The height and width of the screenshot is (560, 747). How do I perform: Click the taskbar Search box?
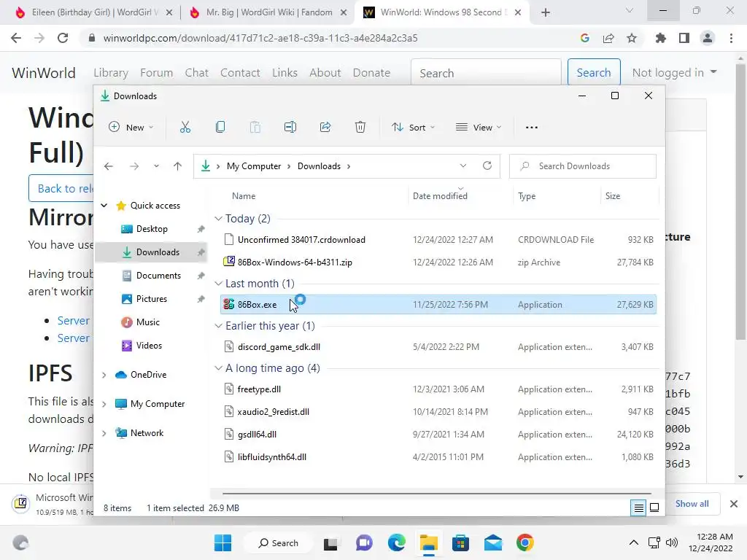point(278,542)
